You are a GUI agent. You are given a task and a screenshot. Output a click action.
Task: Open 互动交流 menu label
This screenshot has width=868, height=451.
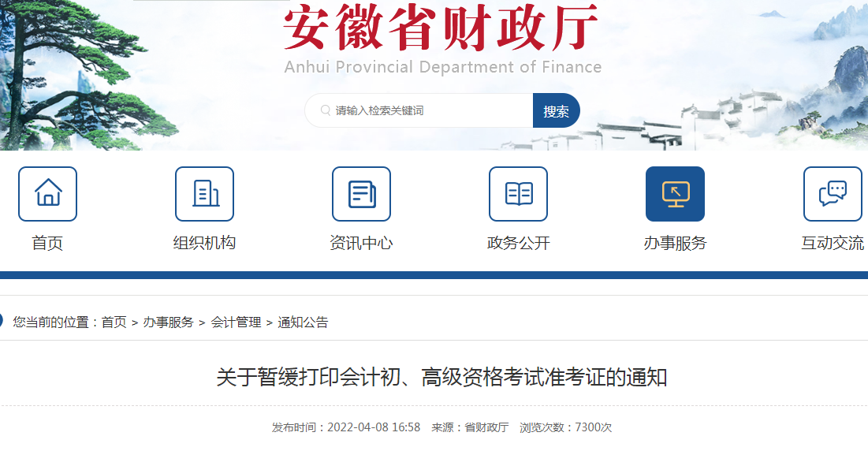pos(833,243)
